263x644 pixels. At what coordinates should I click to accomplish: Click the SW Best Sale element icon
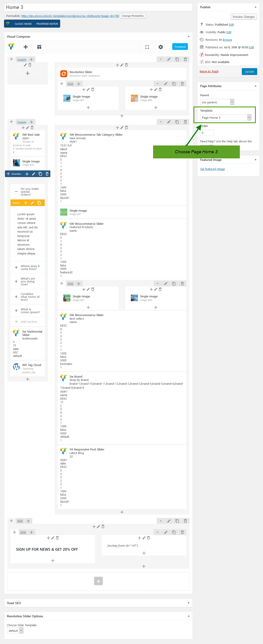click(x=16, y=136)
